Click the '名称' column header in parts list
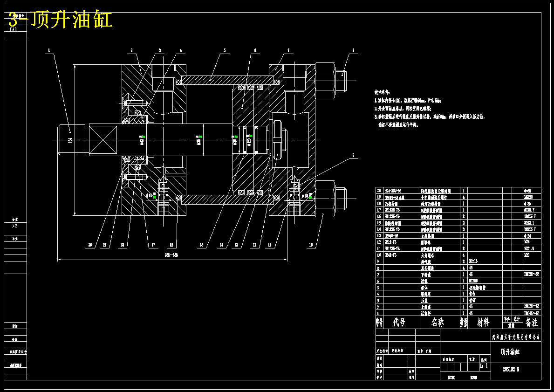Viewport: 554px width, 392px height. click(x=438, y=323)
